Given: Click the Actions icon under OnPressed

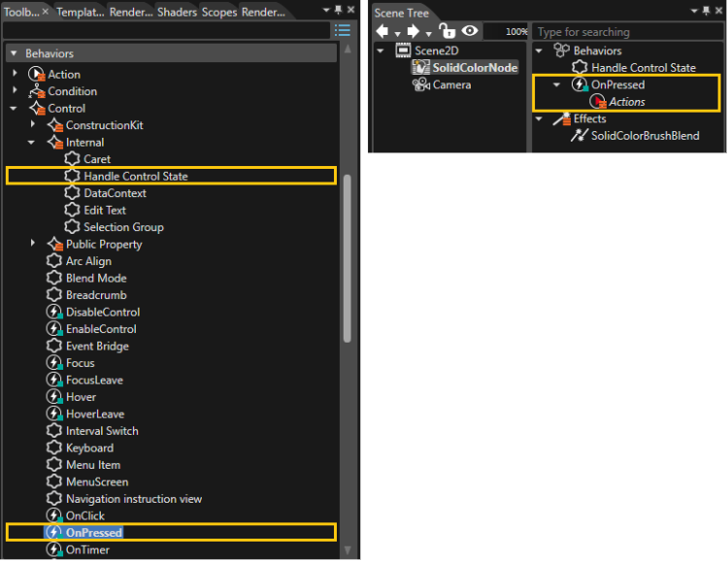Looking at the screenshot, I should (x=598, y=102).
